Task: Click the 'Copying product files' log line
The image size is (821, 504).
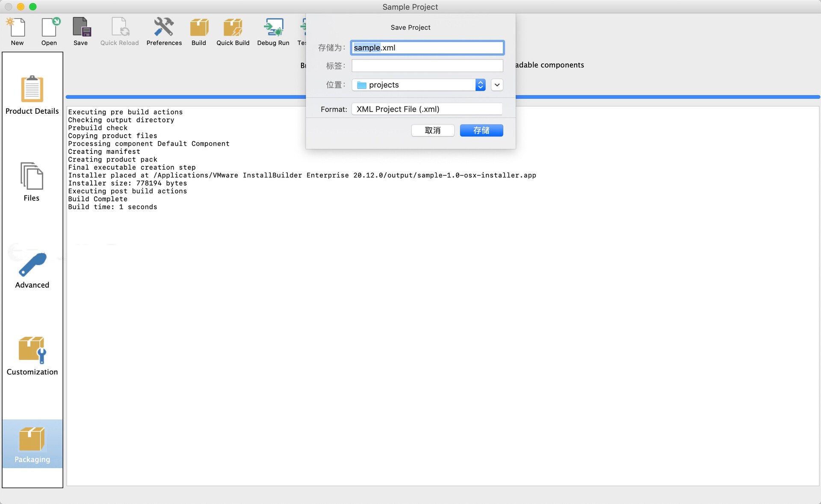Action: (x=112, y=136)
